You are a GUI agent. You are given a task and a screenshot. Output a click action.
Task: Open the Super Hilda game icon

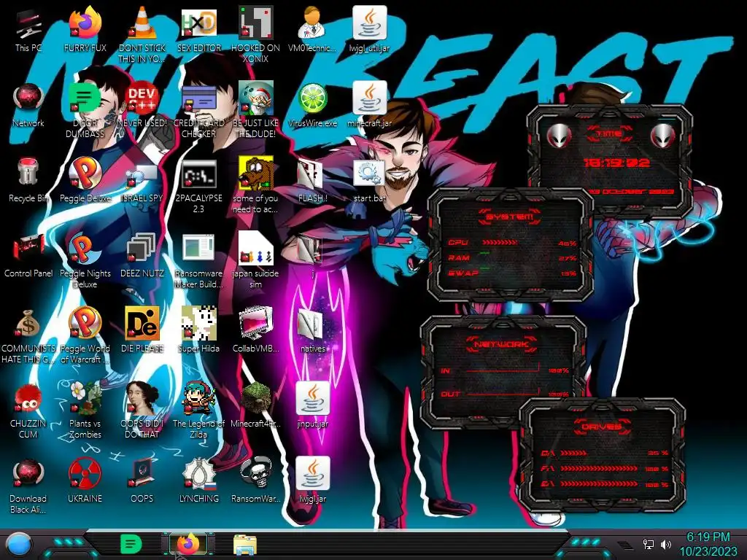(x=198, y=324)
